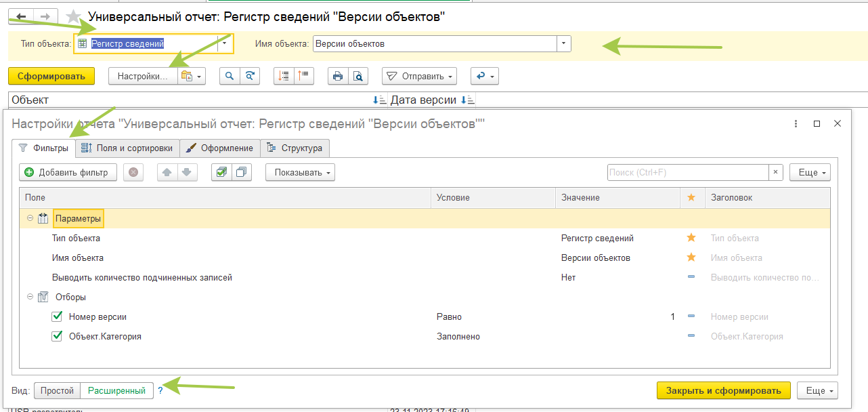The height and width of the screenshot is (412, 868).
Task: Click the question mark help link
Action: click(160, 390)
